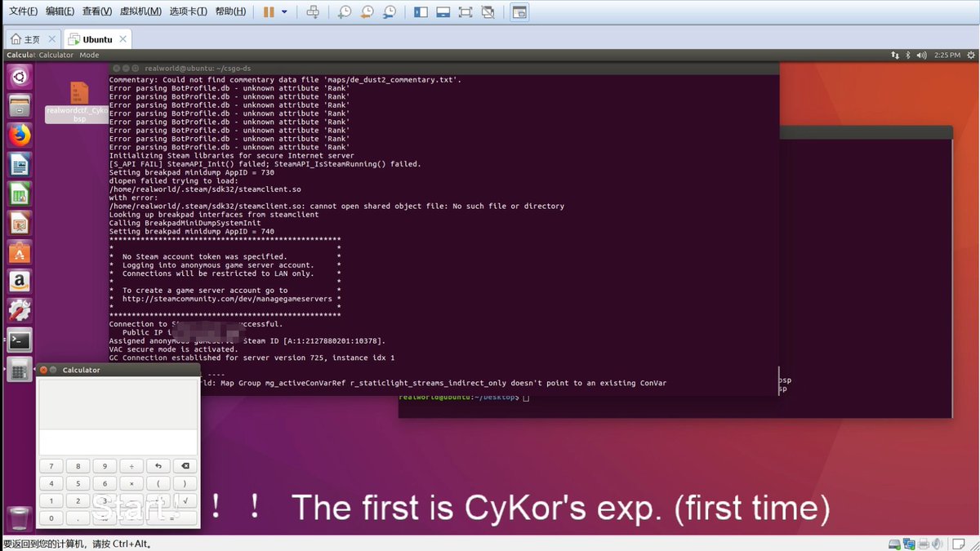This screenshot has height=551, width=980.
Task: Launch Firefox from the Ubuntu launcher
Action: coord(20,136)
